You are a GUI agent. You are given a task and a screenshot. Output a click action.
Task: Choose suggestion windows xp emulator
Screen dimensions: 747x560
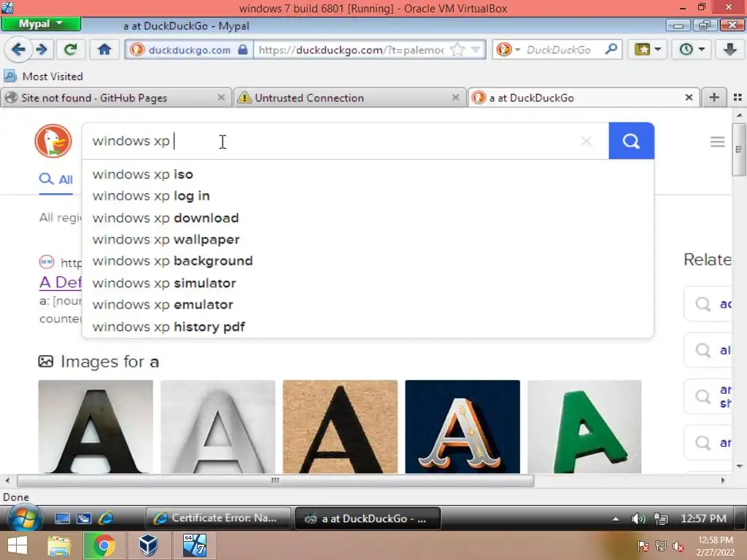[368, 304]
